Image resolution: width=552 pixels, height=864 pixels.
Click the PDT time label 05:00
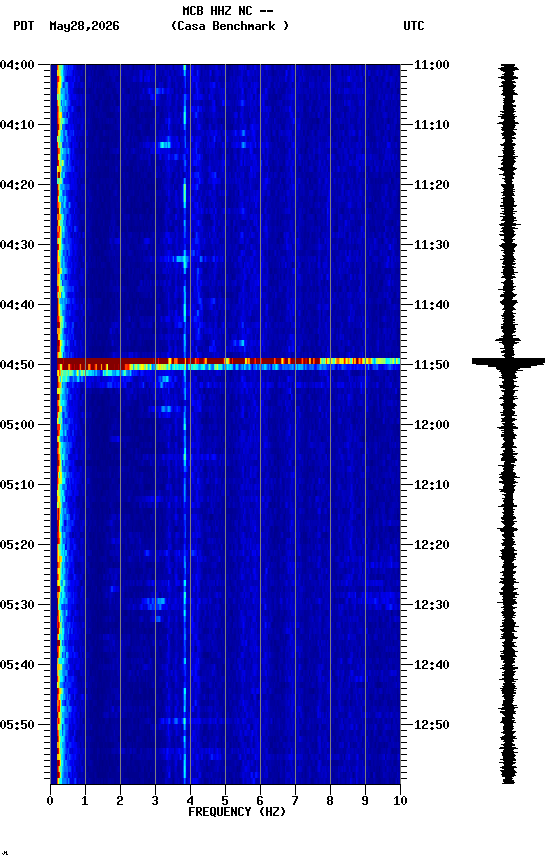pyautogui.click(x=17, y=425)
